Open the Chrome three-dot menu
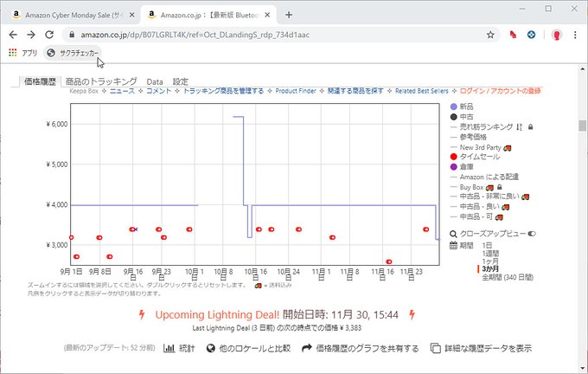The width and height of the screenshot is (588, 374). 575,35
